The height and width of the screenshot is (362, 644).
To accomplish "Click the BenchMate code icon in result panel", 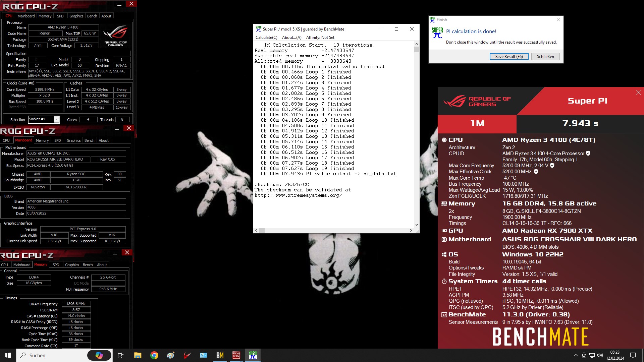I will coord(444,314).
